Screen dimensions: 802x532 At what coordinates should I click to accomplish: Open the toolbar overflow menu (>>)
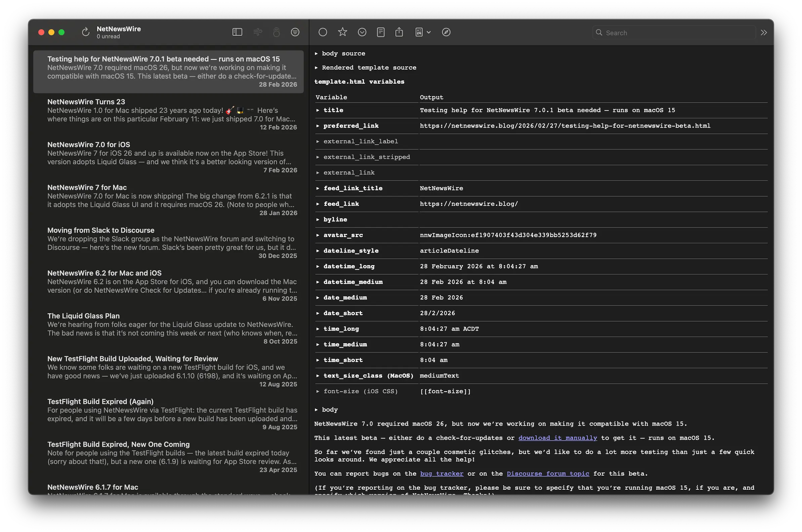tap(764, 32)
